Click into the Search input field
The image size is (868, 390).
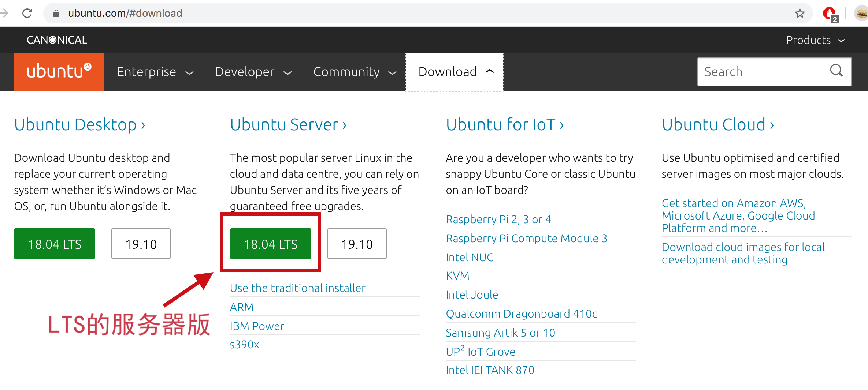762,72
